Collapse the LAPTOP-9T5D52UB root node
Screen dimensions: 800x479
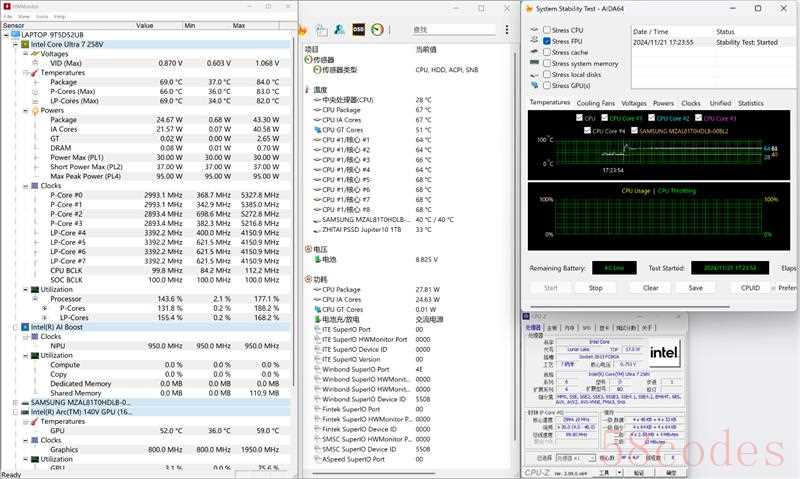pos(5,34)
